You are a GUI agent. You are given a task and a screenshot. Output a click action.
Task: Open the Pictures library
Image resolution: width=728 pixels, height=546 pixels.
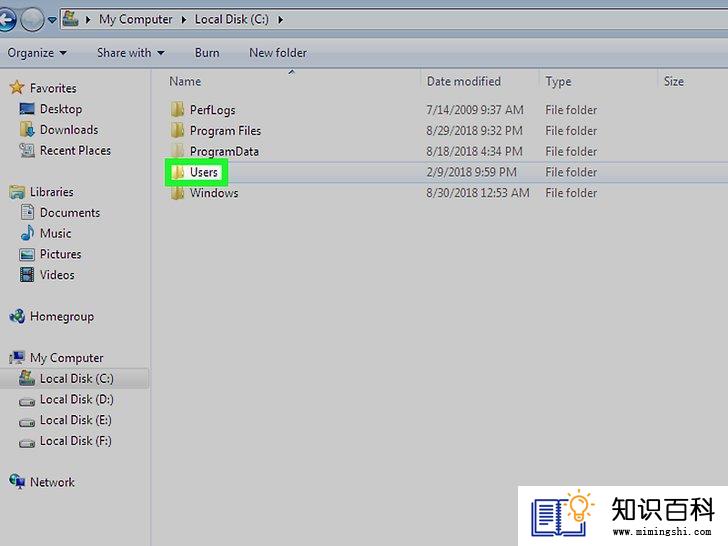[60, 254]
